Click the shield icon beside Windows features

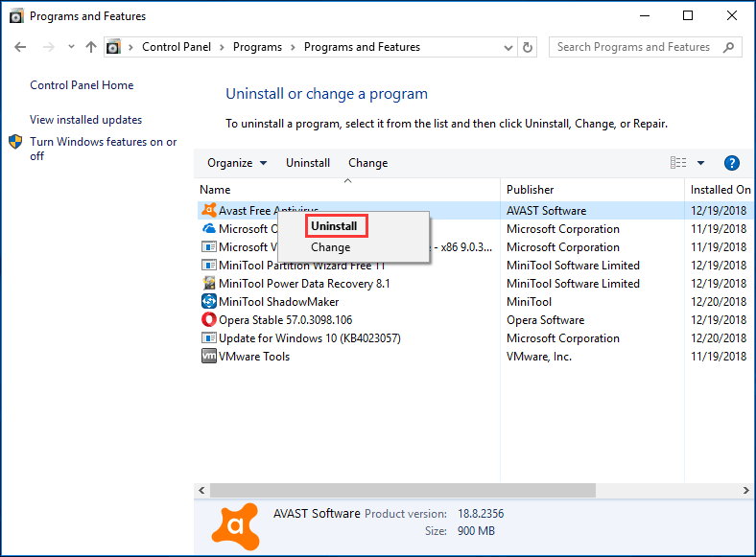click(15, 142)
